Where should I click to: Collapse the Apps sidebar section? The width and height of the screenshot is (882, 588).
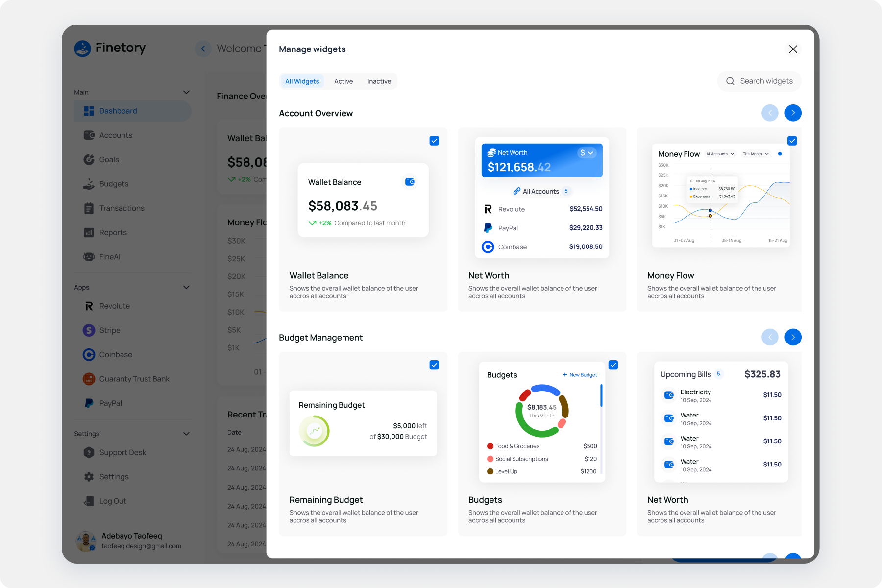[186, 287]
